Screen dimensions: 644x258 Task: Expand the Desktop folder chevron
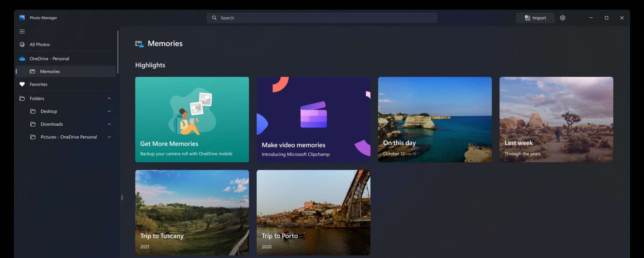point(109,111)
